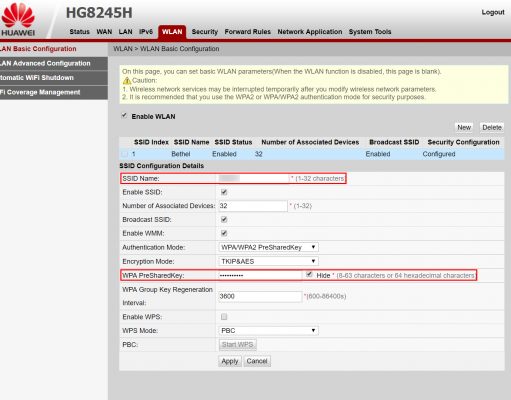511x400 pixels.
Task: Click the Configured security cell in SSID row
Action: click(x=439, y=154)
